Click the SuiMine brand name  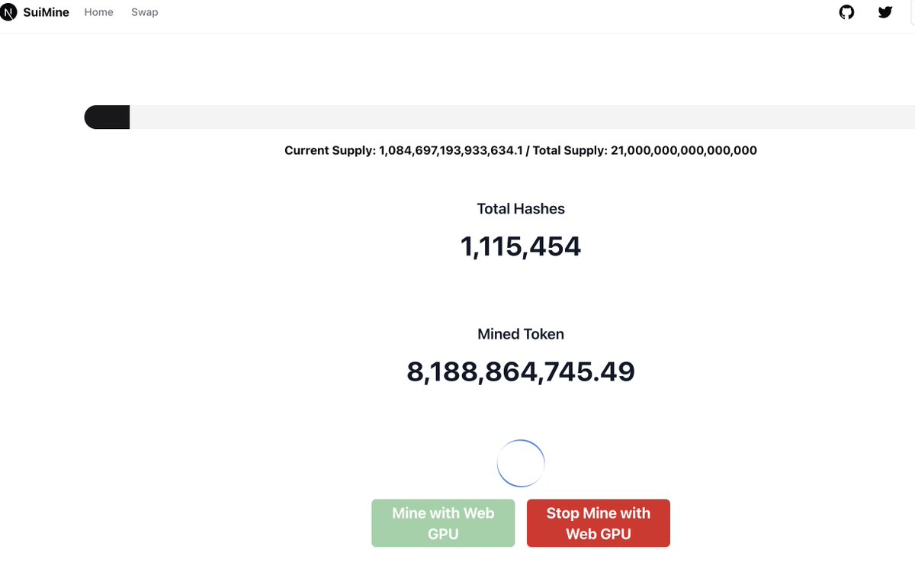[46, 12]
